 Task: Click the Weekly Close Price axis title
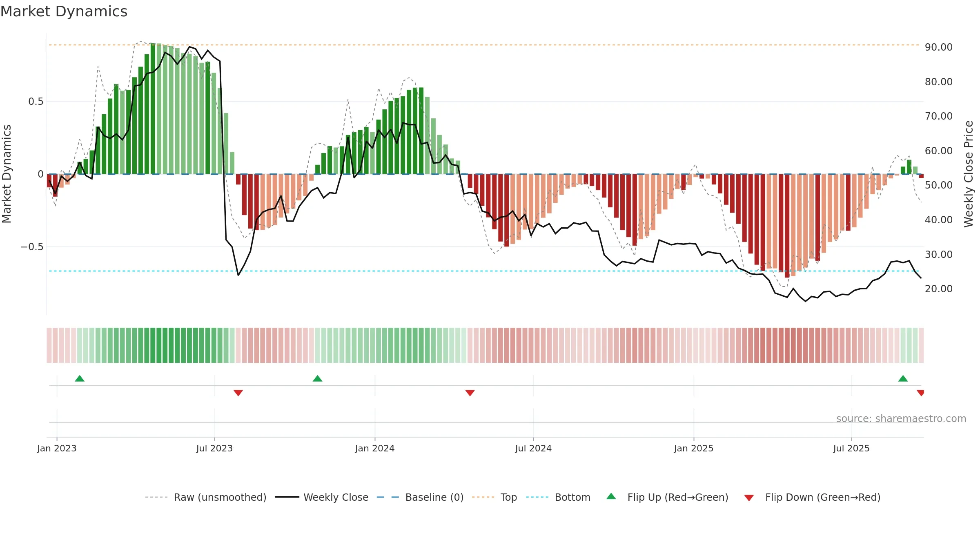[969, 174]
